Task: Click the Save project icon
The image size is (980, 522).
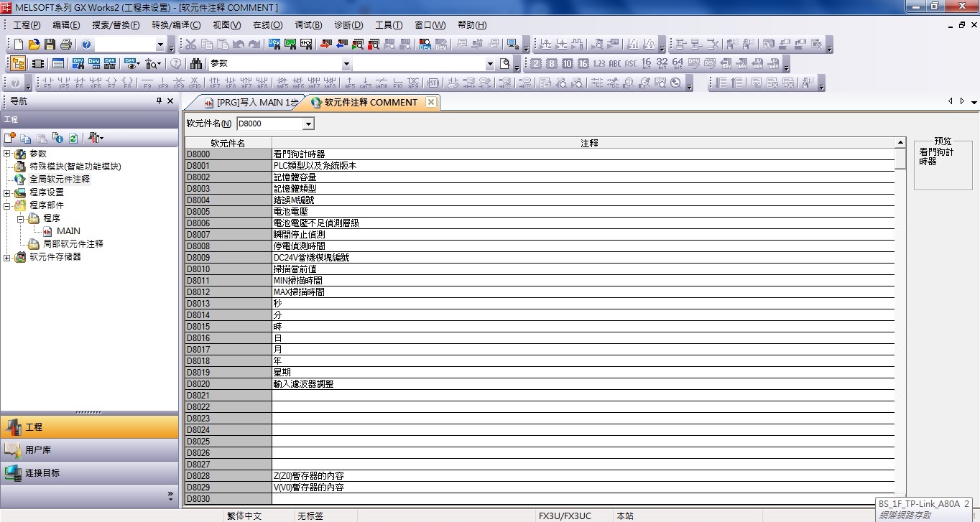Action: coord(50,45)
